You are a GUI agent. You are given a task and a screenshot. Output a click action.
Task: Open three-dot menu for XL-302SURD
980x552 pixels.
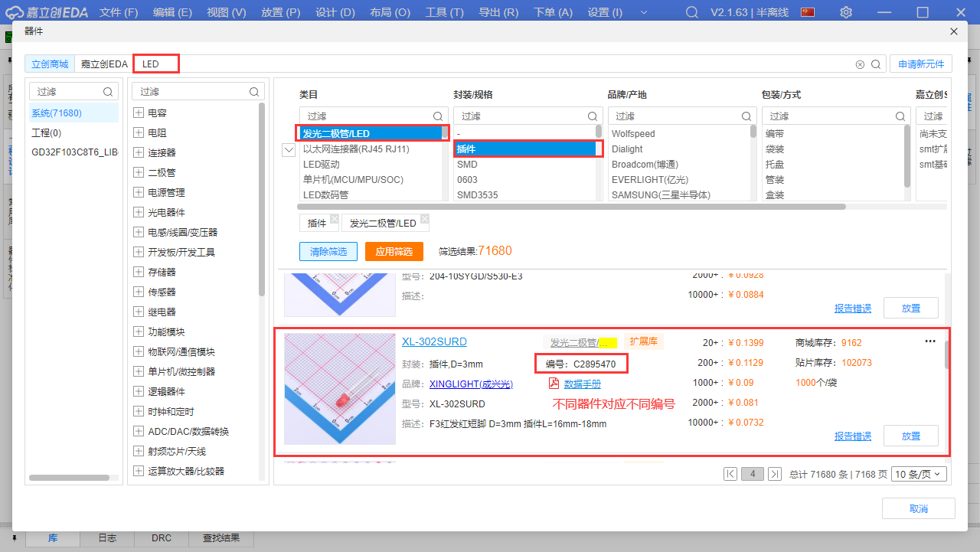pos(930,341)
